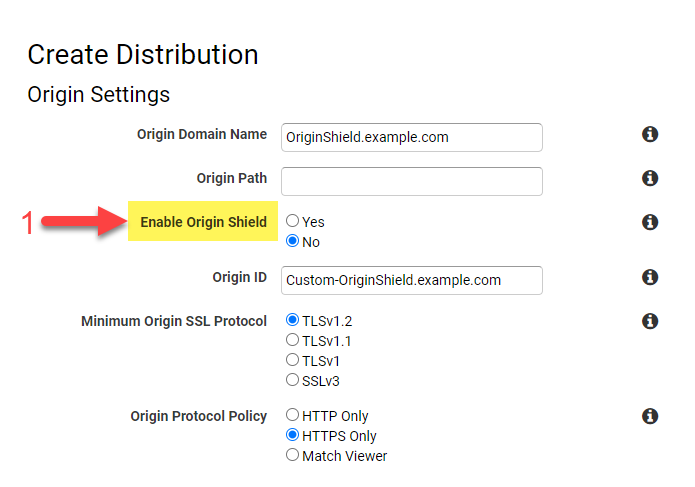
Task: Show info for Origin Protocol Policy
Action: tap(650, 416)
